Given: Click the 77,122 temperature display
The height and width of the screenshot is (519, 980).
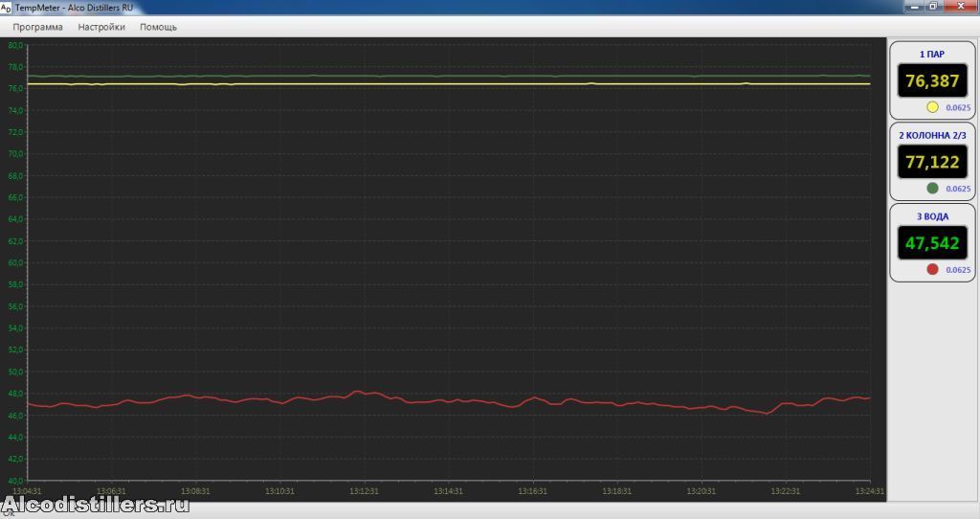Looking at the screenshot, I should pyautogui.click(x=931, y=162).
